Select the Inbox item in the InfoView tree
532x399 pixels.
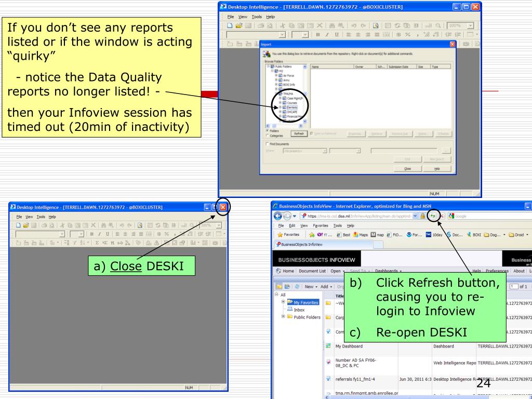click(299, 310)
